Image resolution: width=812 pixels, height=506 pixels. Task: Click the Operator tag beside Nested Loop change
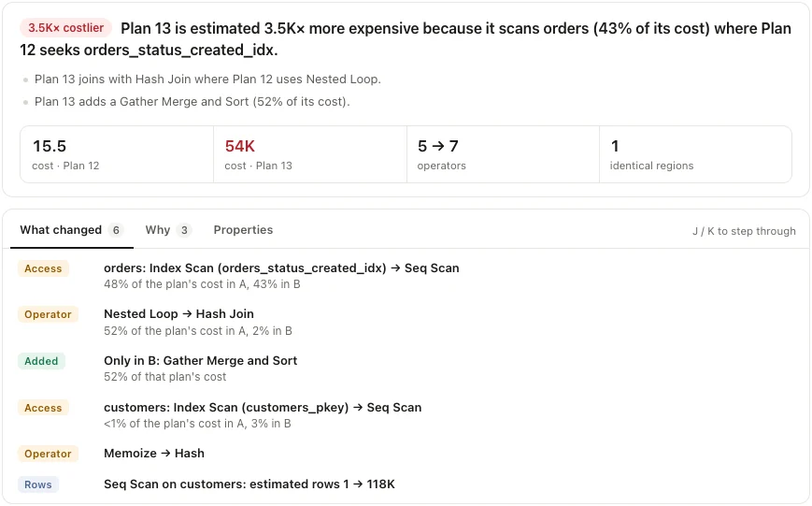click(x=48, y=314)
